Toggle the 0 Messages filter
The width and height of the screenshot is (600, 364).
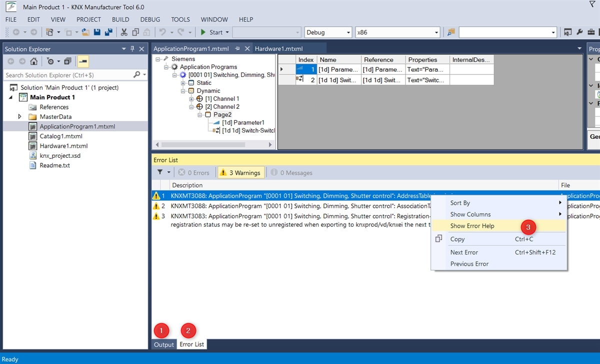pos(291,173)
